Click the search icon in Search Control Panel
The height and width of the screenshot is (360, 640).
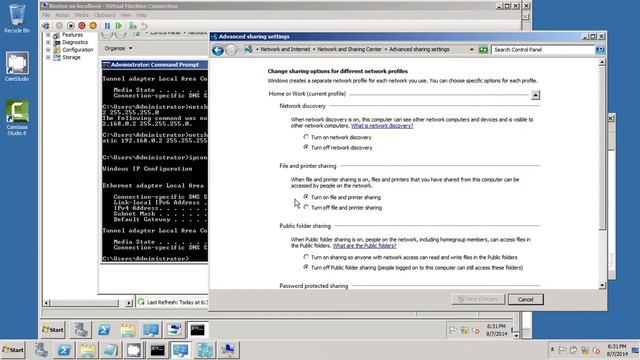[x=600, y=49]
